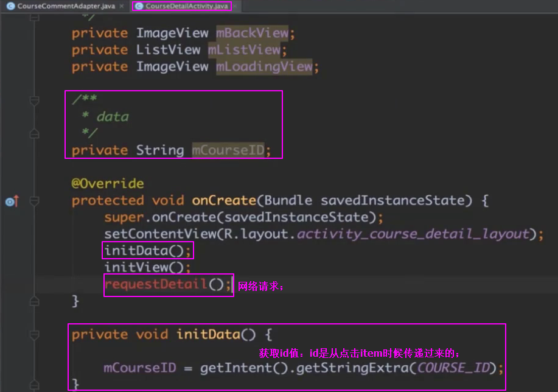
Task: Click the end fold marker of data comment
Action: tap(35, 133)
